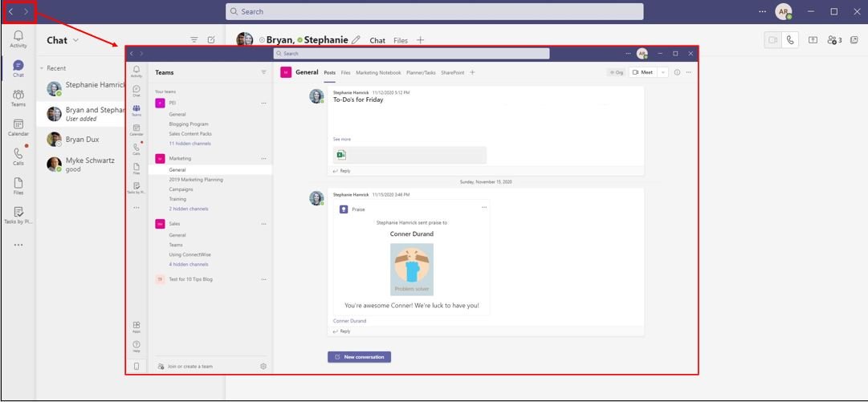Open AR profile avatar in background window
Image resolution: width=868 pixels, height=402 pixels.
coord(783,11)
